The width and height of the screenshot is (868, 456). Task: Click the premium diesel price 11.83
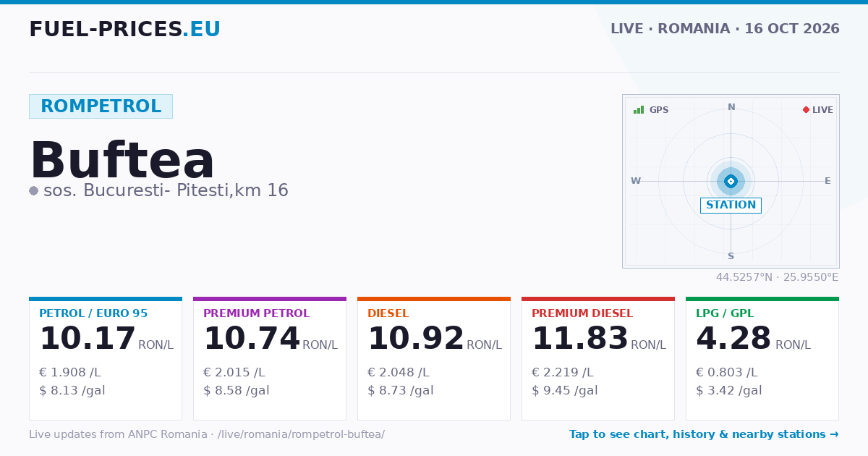(580, 339)
